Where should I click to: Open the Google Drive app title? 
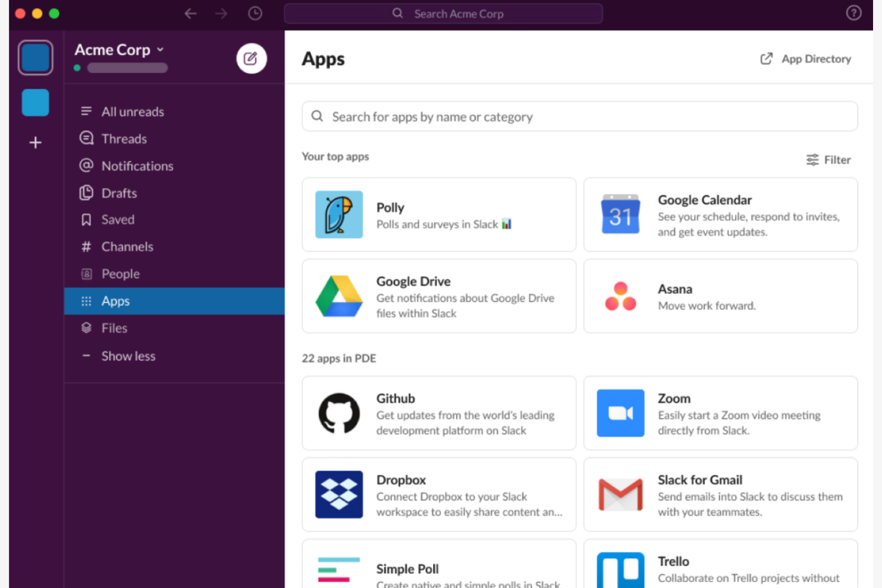413,281
